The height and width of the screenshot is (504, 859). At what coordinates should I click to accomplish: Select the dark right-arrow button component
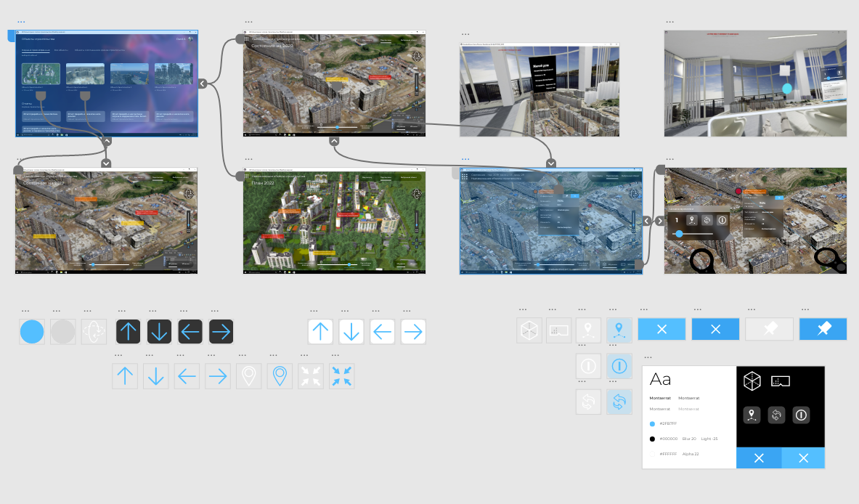click(221, 331)
